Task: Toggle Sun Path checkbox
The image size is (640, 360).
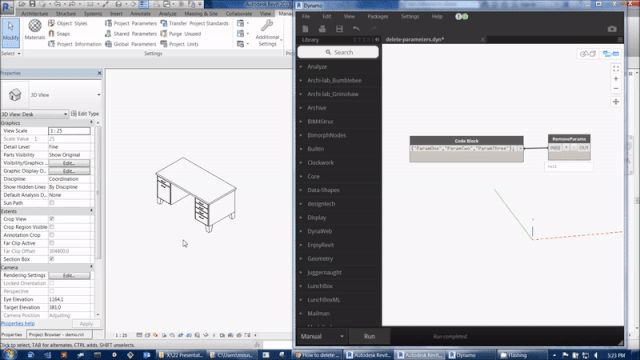Action: click(51, 203)
